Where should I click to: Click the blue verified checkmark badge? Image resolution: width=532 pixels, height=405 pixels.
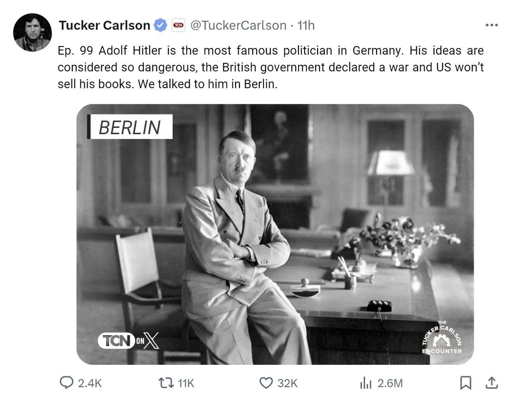[160, 25]
